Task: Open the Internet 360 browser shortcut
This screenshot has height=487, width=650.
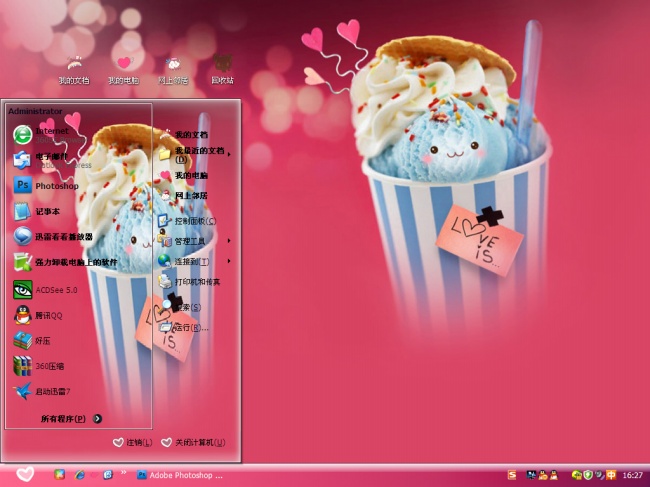Action: point(50,135)
